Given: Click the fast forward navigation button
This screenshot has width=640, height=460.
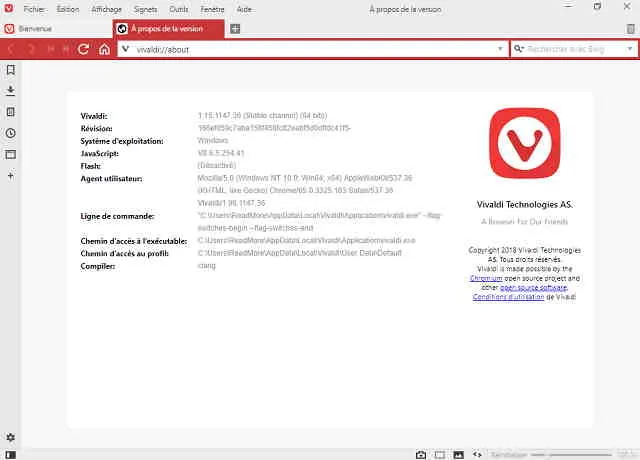Looking at the screenshot, I should click(66, 49).
